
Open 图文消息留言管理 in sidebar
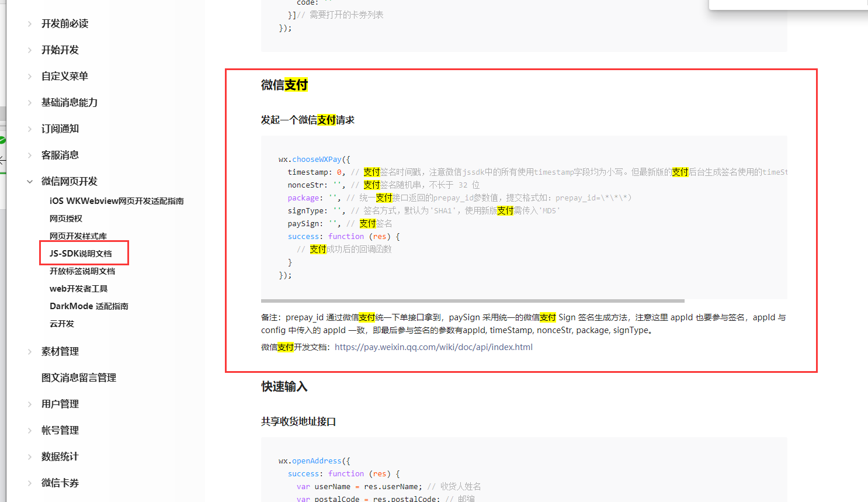(x=79, y=378)
